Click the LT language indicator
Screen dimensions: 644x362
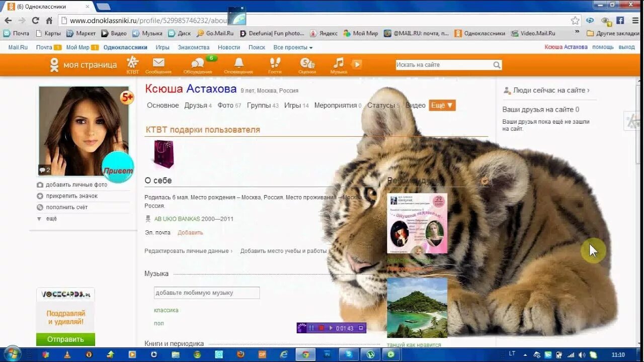pyautogui.click(x=512, y=354)
